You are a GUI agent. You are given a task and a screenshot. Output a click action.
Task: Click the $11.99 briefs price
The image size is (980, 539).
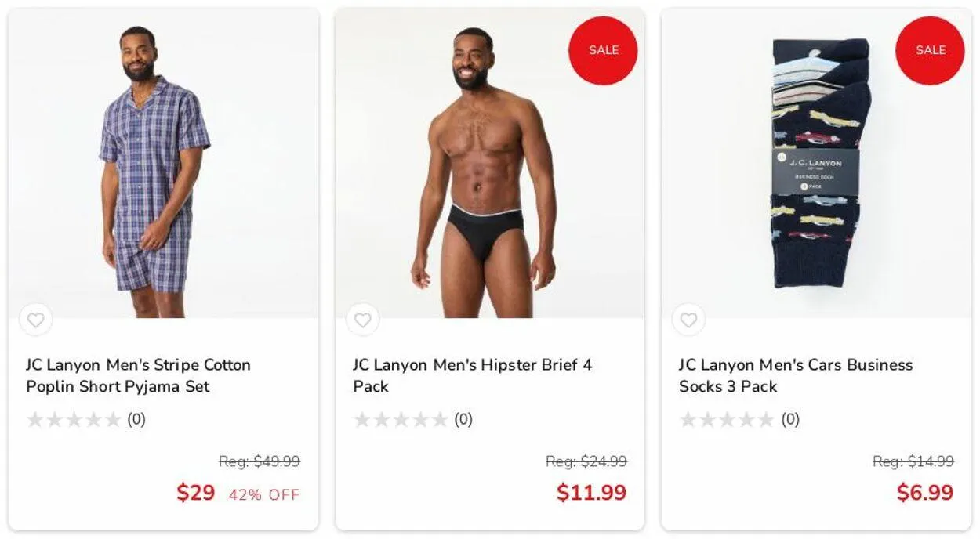tap(591, 493)
